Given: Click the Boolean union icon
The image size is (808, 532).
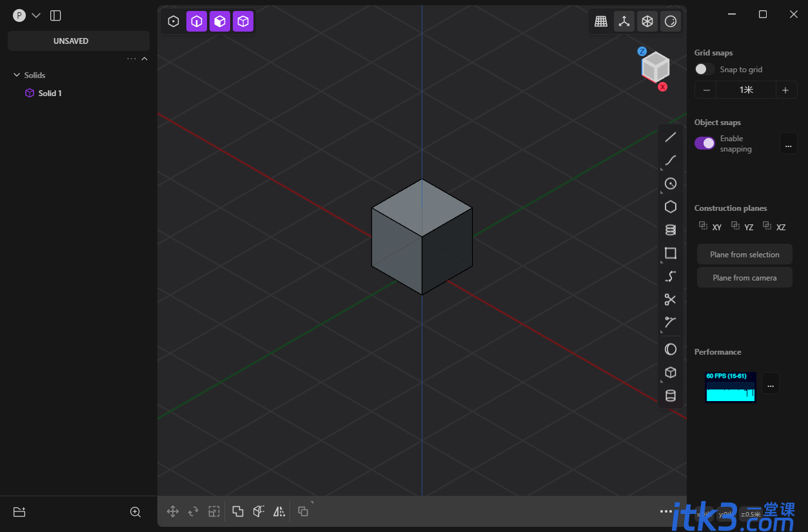Looking at the screenshot, I should pyautogui.click(x=238, y=511).
